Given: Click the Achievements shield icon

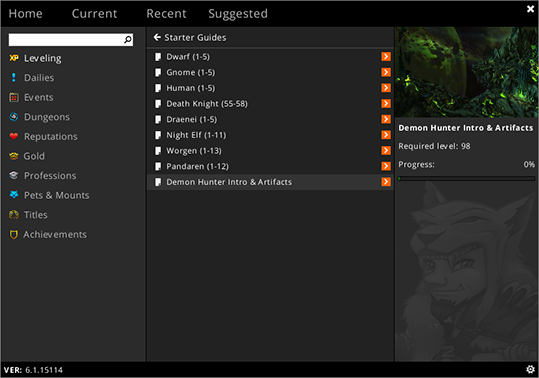Looking at the screenshot, I should pos(13,234).
